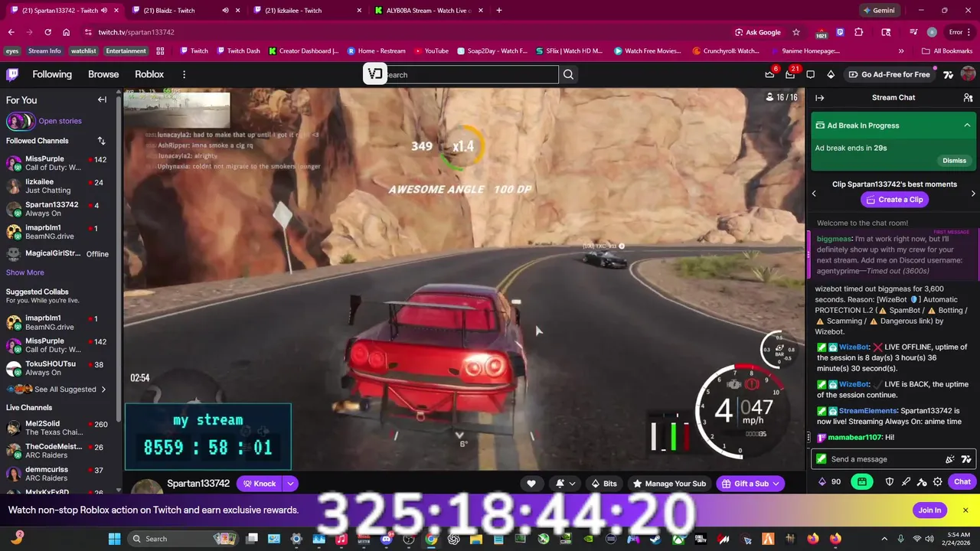Open the Twitch more options menu

184,74
